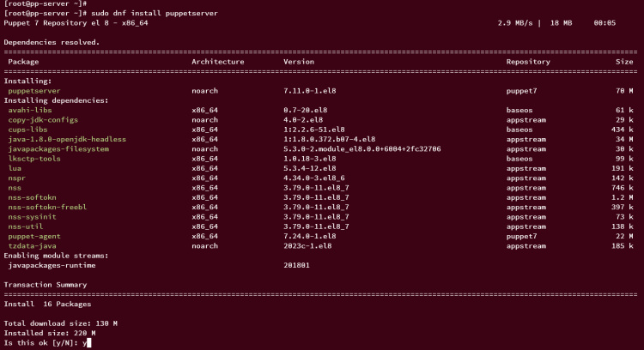Click the Repository column header
This screenshot has width=644, height=350.
528,62
